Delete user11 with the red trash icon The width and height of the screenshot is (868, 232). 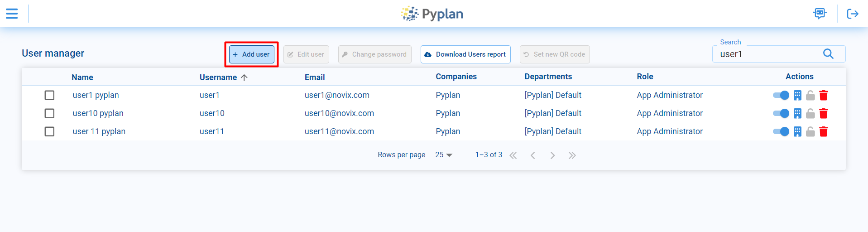click(x=824, y=131)
